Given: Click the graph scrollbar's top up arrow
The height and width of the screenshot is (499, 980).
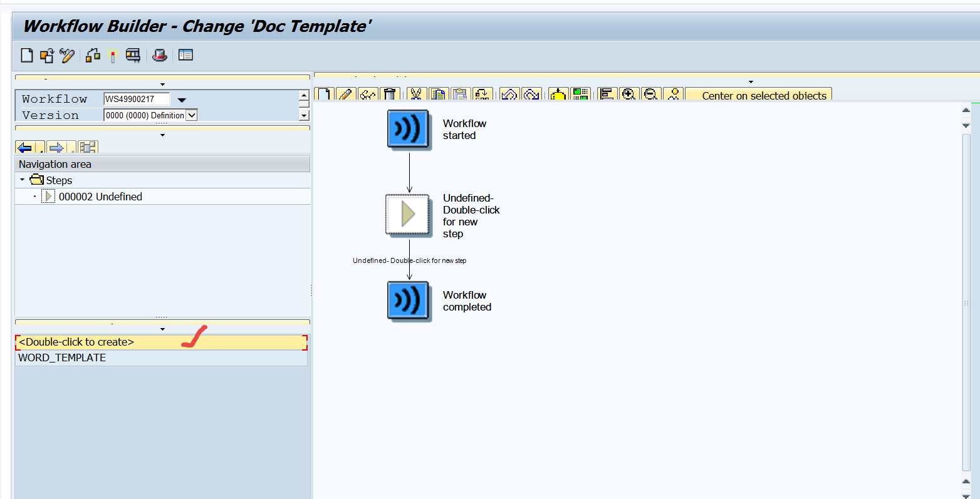Looking at the screenshot, I should click(x=966, y=110).
